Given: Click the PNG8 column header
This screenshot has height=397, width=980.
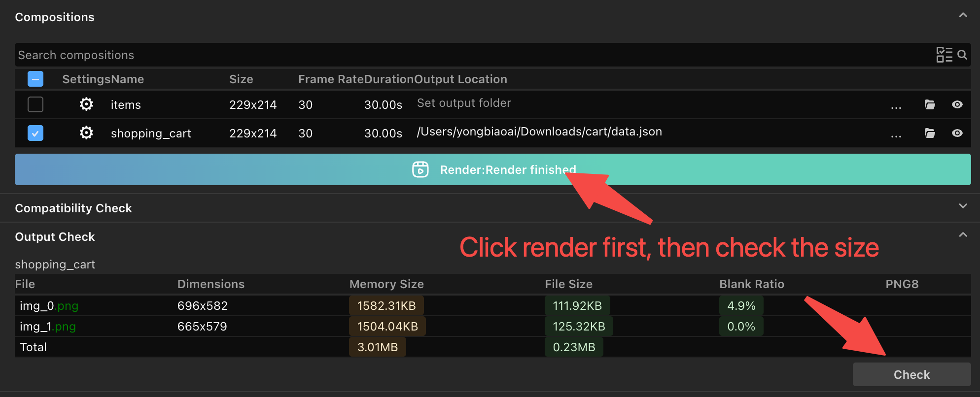Looking at the screenshot, I should click(x=902, y=284).
